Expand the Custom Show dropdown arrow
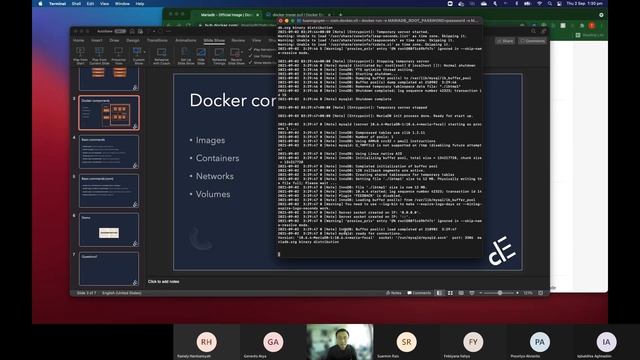 (x=144, y=52)
